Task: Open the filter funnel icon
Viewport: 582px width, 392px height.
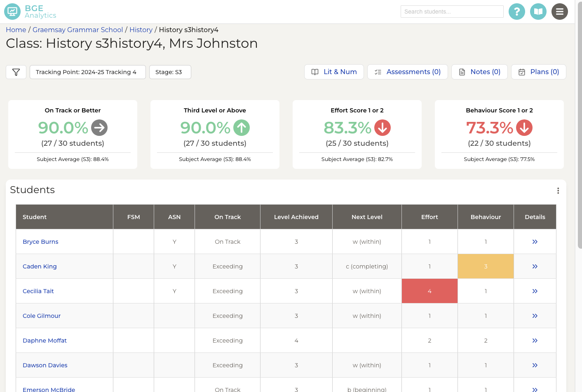Action: (16, 72)
